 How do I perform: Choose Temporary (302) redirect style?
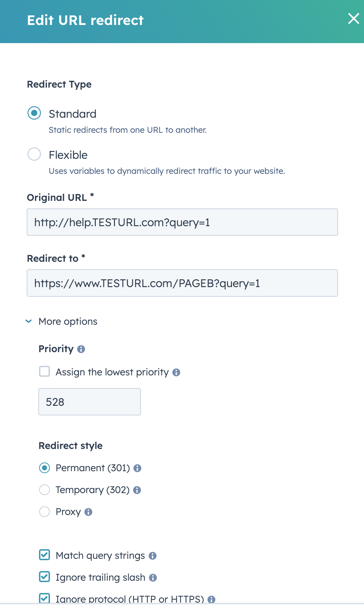(x=44, y=490)
